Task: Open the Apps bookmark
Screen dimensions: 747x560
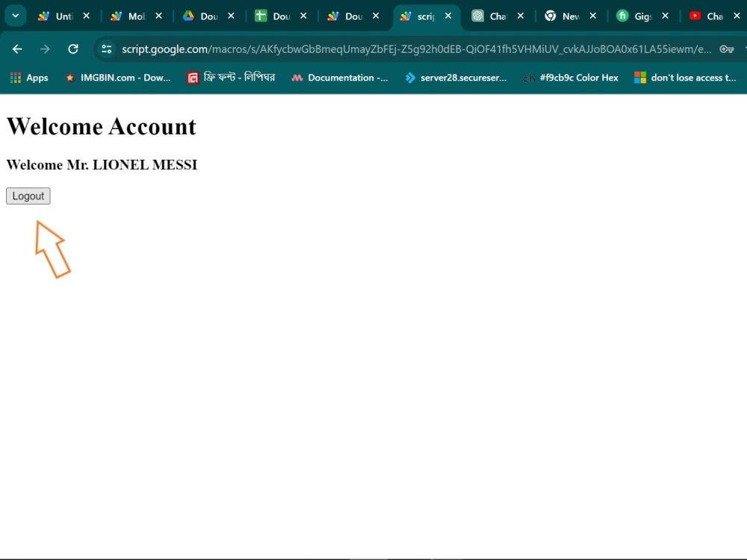Action: tap(29, 78)
